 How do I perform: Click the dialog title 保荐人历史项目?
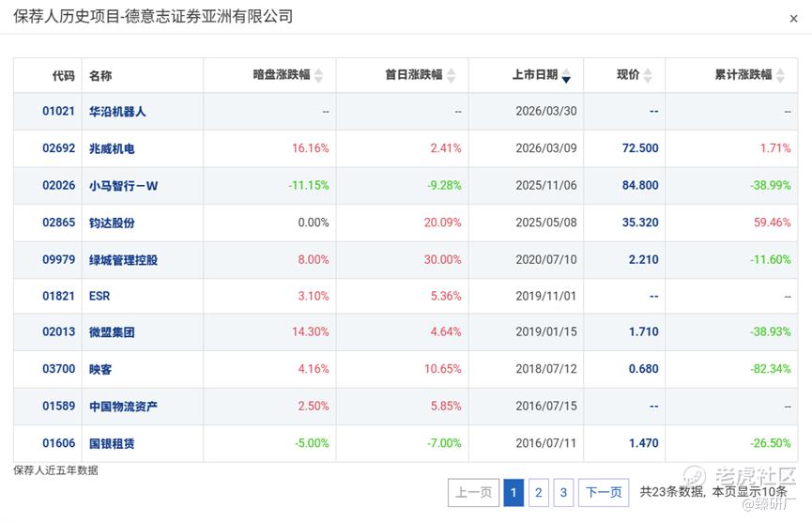click(x=67, y=17)
